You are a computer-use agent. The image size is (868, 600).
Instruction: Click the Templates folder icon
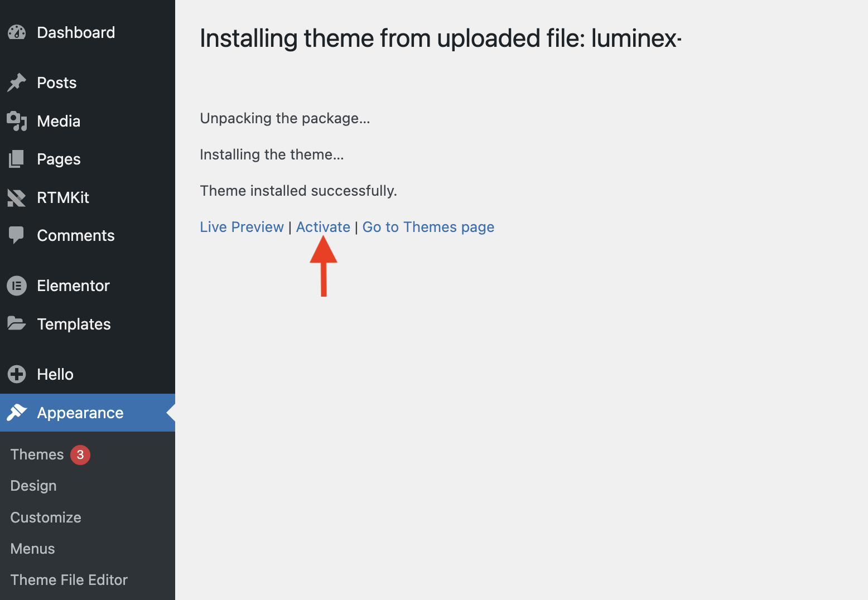pyautogui.click(x=17, y=323)
